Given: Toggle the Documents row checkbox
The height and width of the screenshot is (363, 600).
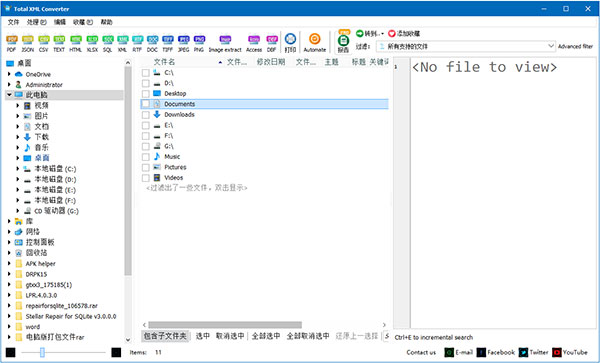Looking at the screenshot, I should [145, 104].
